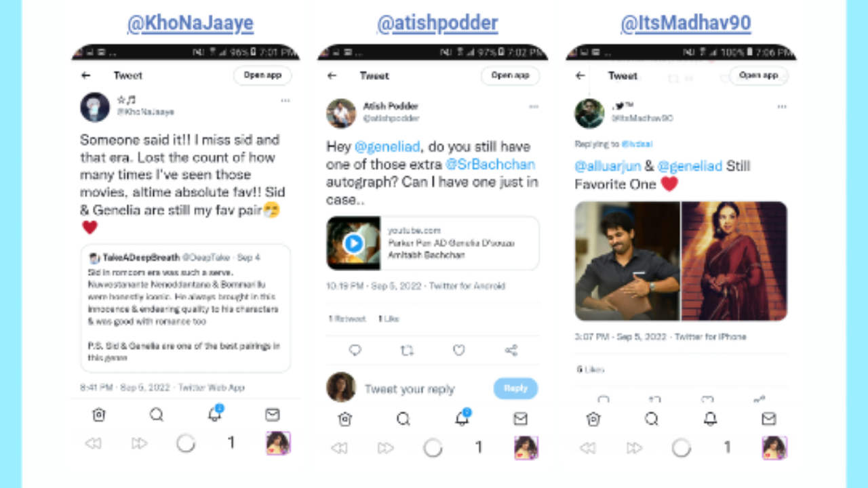Click the Tweet your reply field
The width and height of the screenshot is (868, 488).
tap(410, 389)
